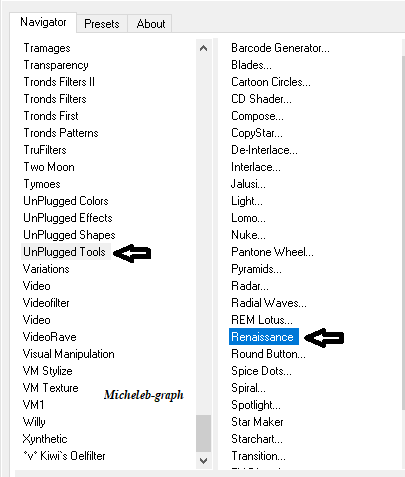405x477 pixels.
Task: Click the scroll down arrow in category list
Action: click(x=203, y=460)
